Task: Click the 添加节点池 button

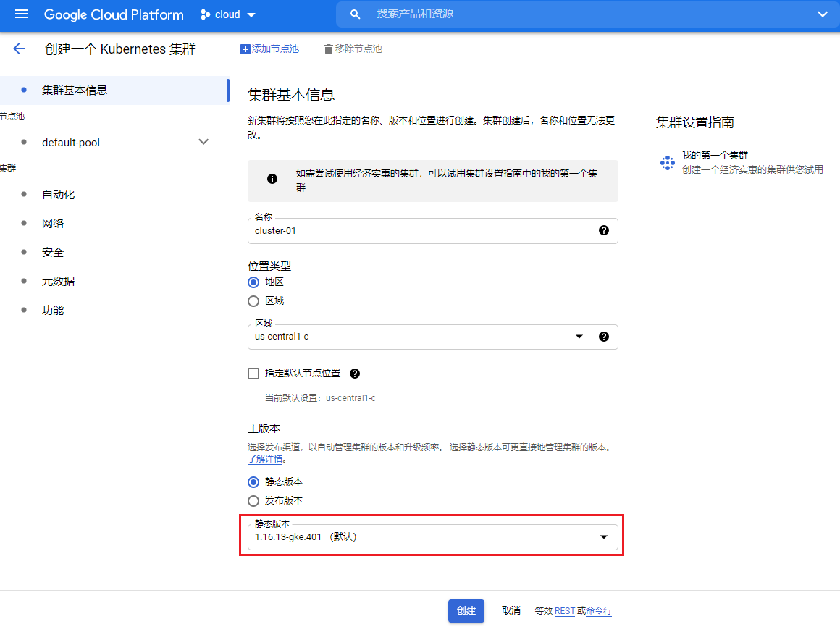Action: [269, 49]
